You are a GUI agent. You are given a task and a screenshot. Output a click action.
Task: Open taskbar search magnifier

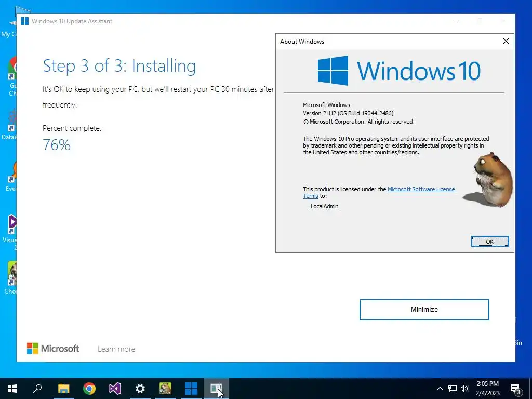click(37, 389)
